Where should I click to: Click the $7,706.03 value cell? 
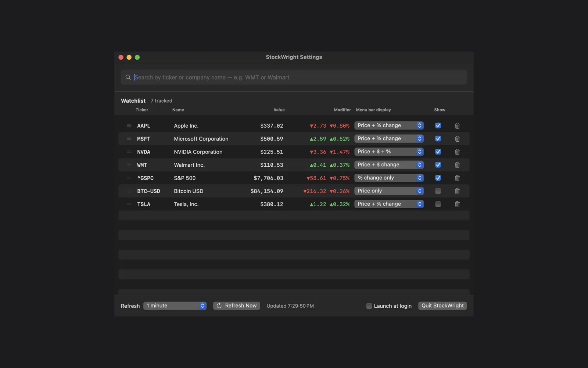point(268,178)
